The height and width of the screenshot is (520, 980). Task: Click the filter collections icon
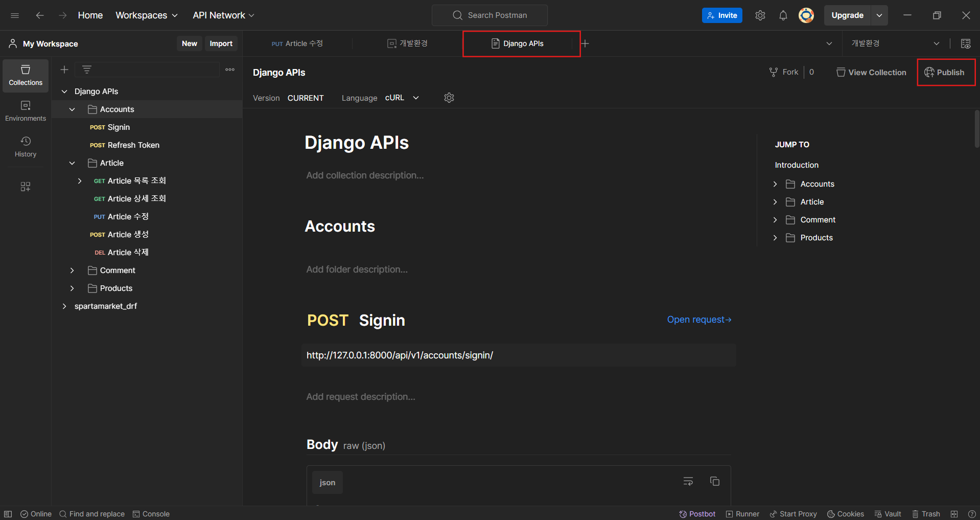tap(87, 70)
